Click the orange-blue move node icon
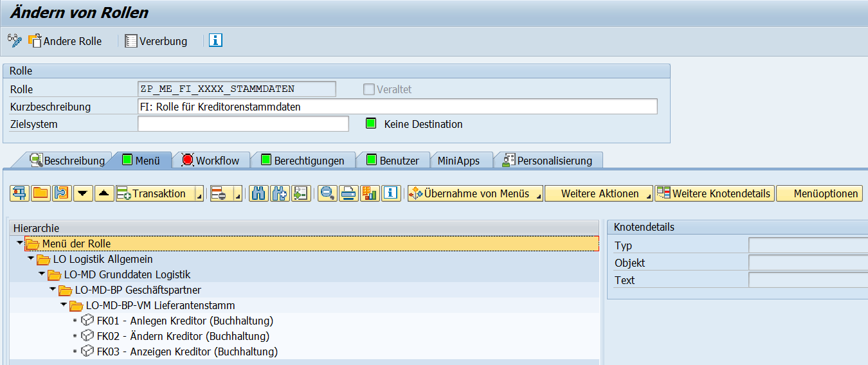 click(x=62, y=193)
